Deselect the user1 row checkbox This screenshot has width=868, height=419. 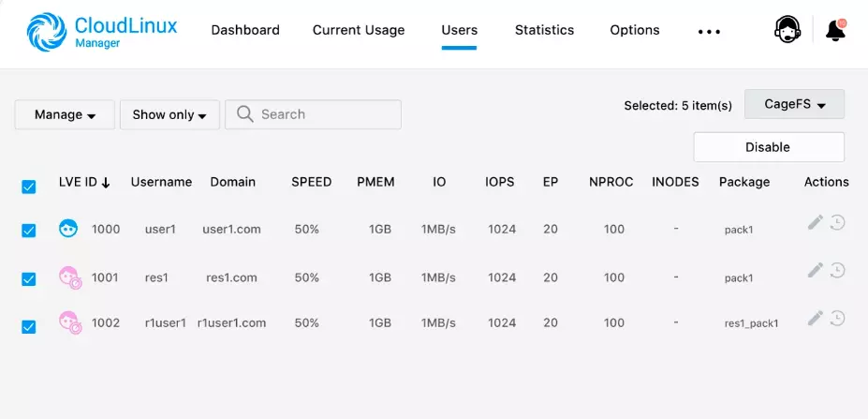coord(28,230)
